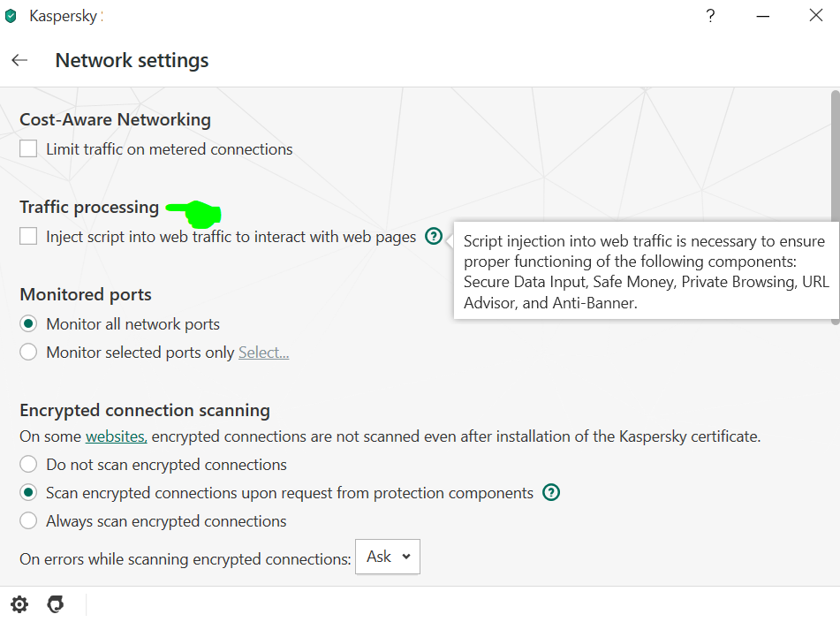Image resolution: width=840 pixels, height=622 pixels.
Task: Click the Select... ports link
Action: [263, 353]
